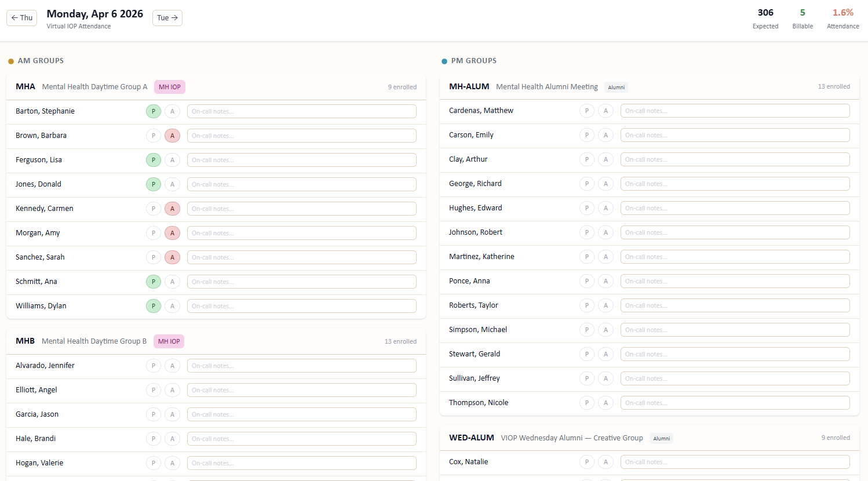Mark Stephanie Barton present with the P icon
This screenshot has width=868, height=481.
point(153,111)
